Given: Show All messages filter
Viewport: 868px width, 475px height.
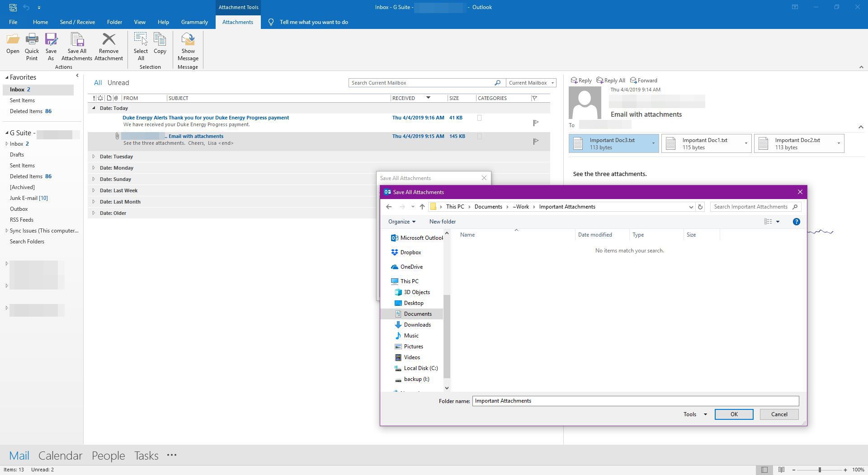Looking at the screenshot, I should click(x=98, y=83).
